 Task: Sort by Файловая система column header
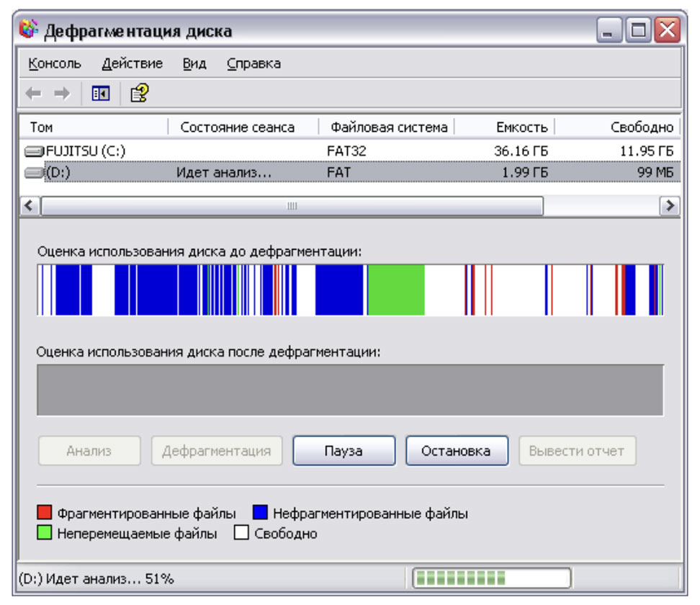pyautogui.click(x=387, y=127)
